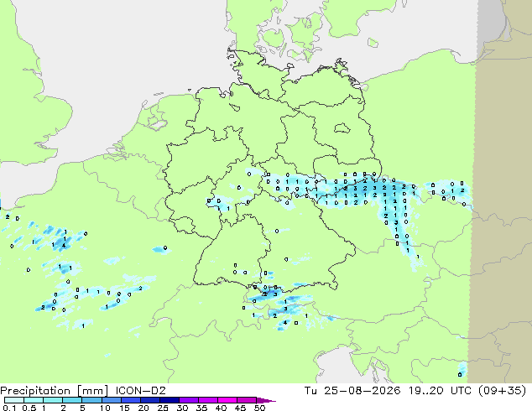Click the '45' scale label
This screenshot has height=411, width=532.
pos(240,408)
